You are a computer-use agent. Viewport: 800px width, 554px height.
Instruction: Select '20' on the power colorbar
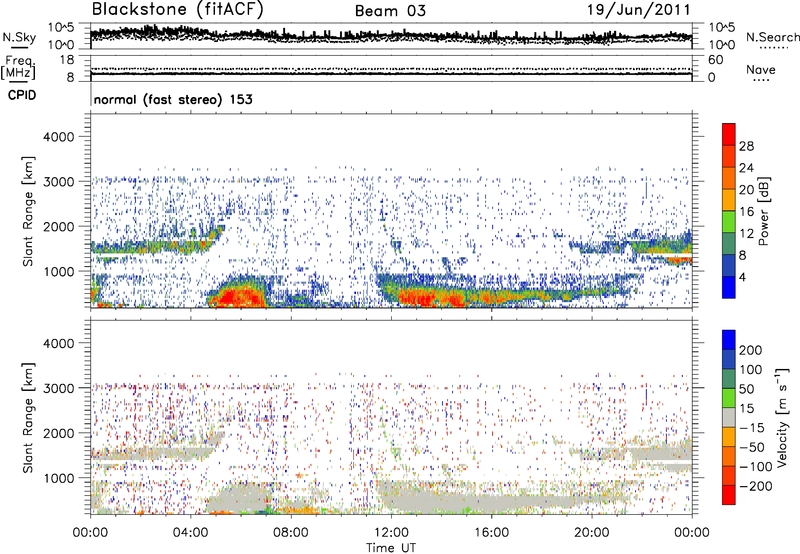(x=746, y=190)
